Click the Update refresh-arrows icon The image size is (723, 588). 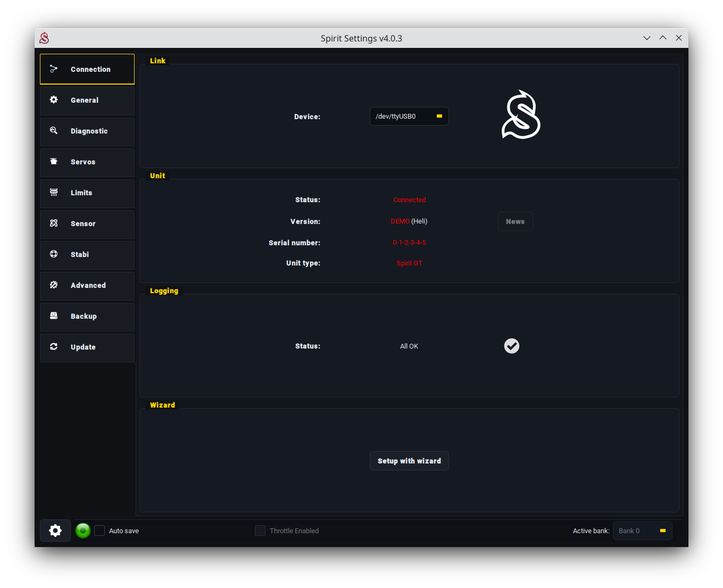(54, 346)
